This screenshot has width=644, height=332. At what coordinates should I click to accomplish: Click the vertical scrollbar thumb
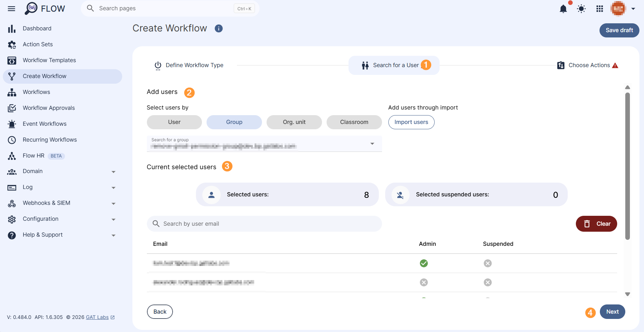pyautogui.click(x=627, y=166)
